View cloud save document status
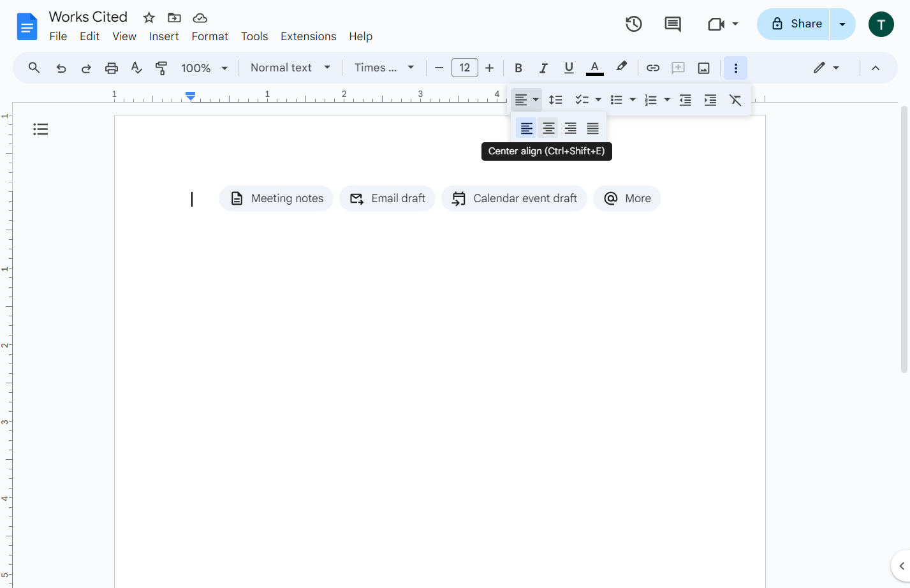Screen dimensions: 910x588 pyautogui.click(x=200, y=18)
